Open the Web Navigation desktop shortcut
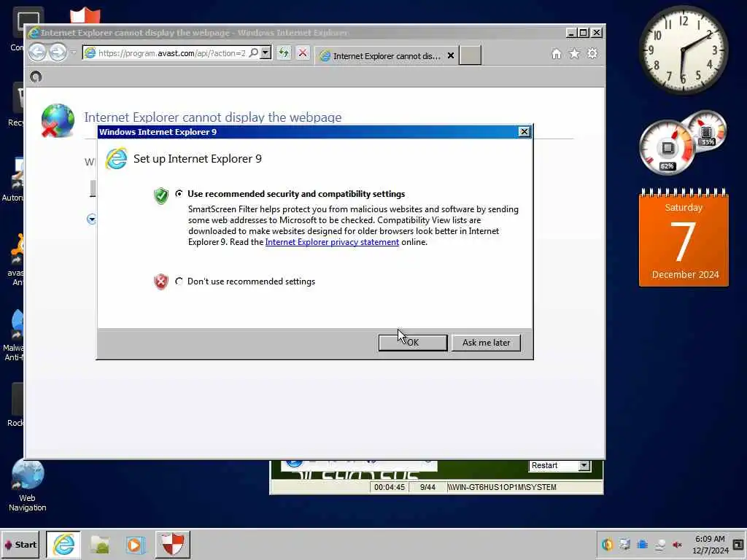Image resolution: width=747 pixels, height=560 pixels. tap(27, 486)
